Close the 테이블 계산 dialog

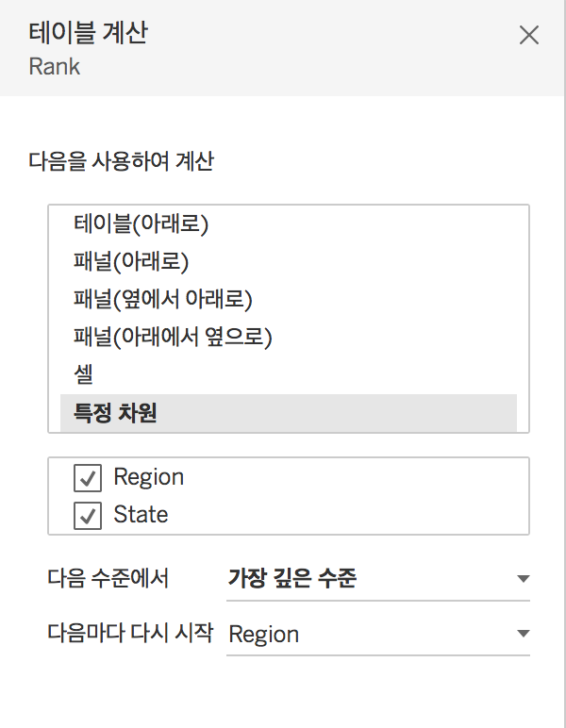[x=529, y=36]
